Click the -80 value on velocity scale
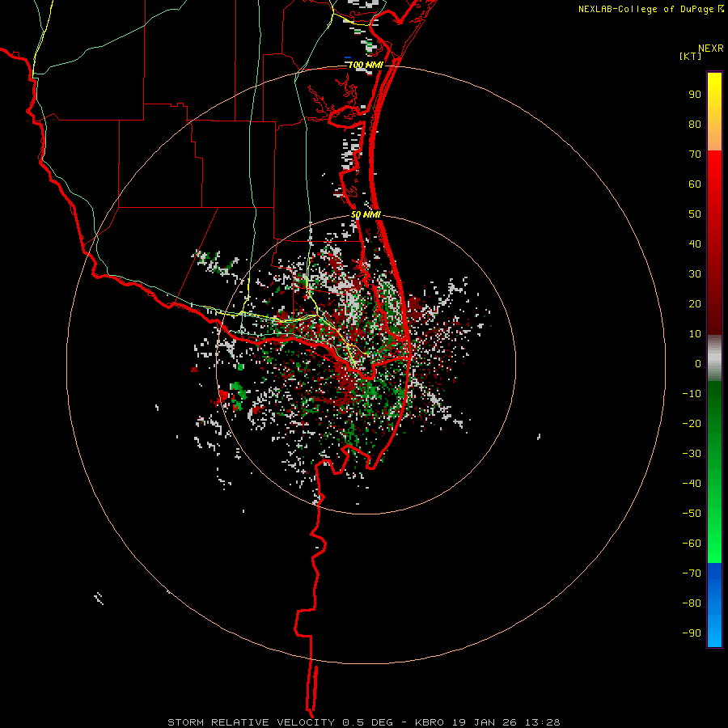The height and width of the screenshot is (728, 728). click(x=692, y=603)
